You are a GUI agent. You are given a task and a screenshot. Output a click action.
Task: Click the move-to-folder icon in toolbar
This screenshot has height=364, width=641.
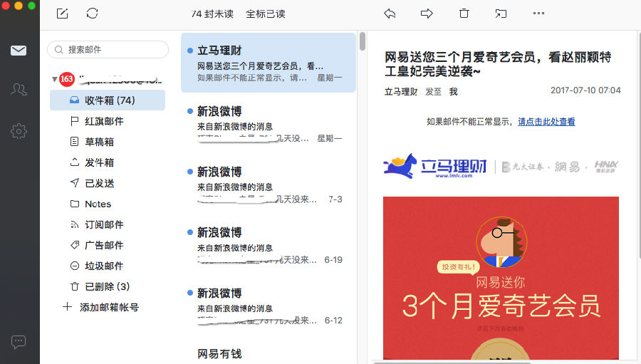tap(501, 14)
